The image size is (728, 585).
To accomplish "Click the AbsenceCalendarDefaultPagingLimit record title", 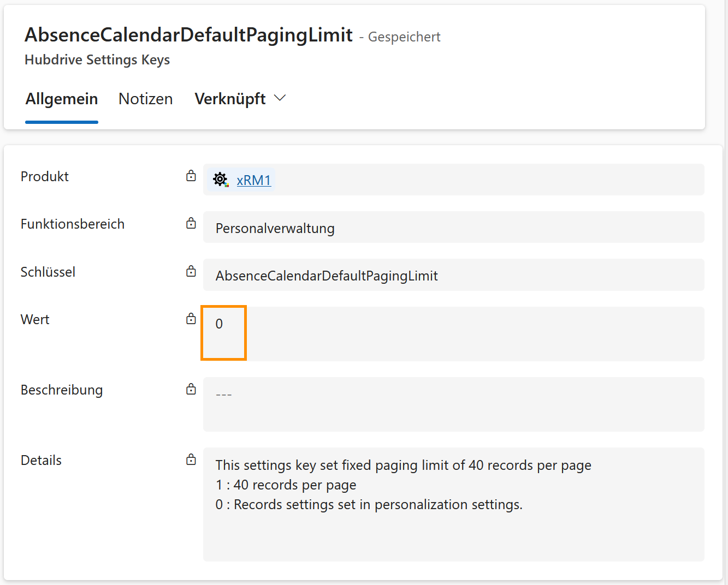I will click(x=189, y=35).
